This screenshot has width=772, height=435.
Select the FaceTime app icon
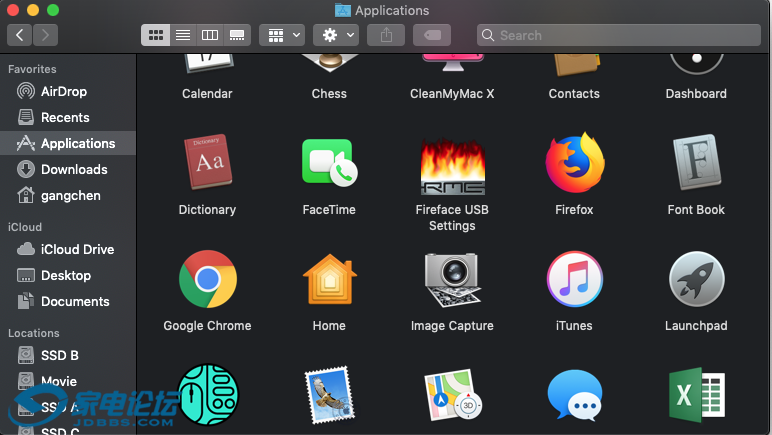(329, 163)
